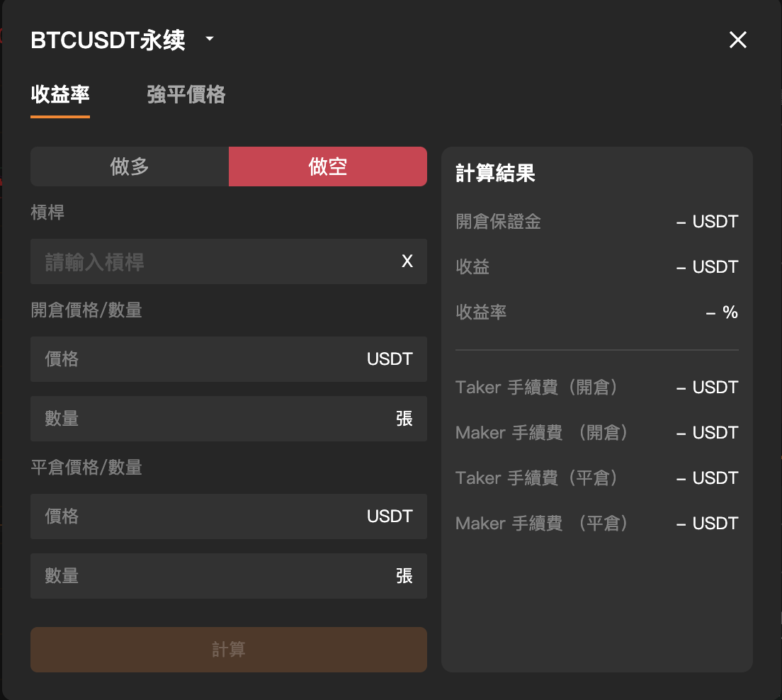
Task: Click the 開倉保證金 result row
Action: pos(597,222)
